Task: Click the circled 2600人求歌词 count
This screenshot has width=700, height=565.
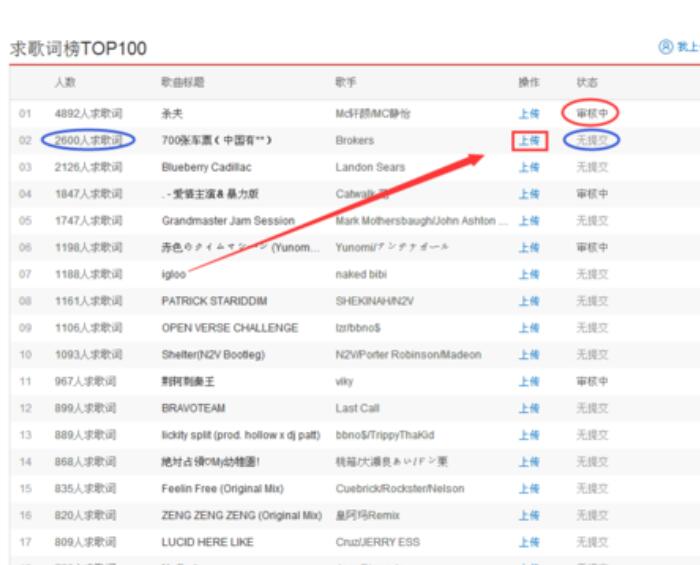Action: point(88,141)
